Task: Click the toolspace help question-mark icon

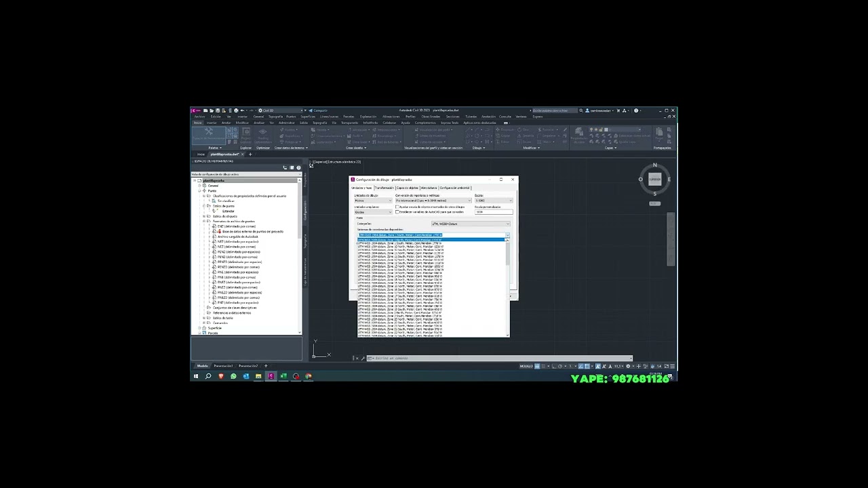Action: tap(298, 167)
